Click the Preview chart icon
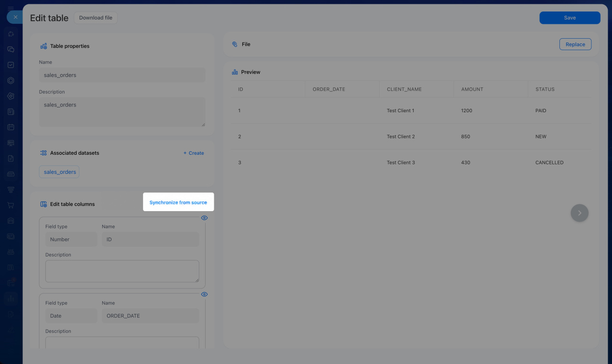 tap(235, 72)
